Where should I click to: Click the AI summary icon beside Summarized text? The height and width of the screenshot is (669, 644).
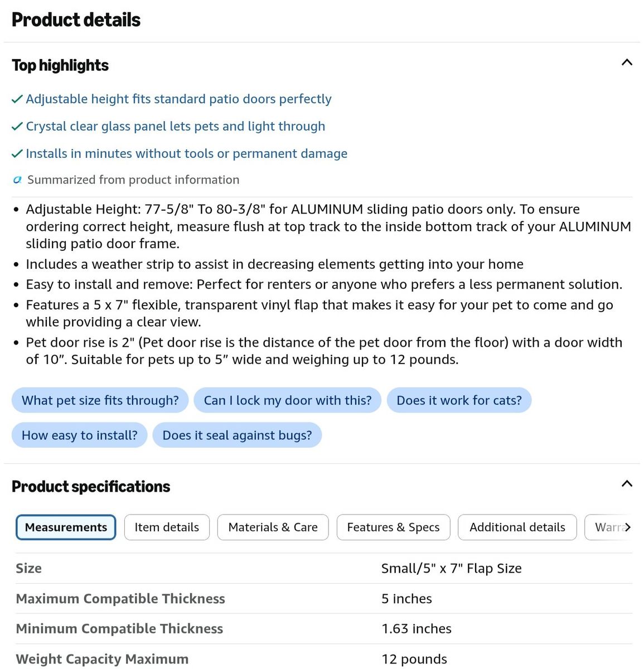click(17, 180)
